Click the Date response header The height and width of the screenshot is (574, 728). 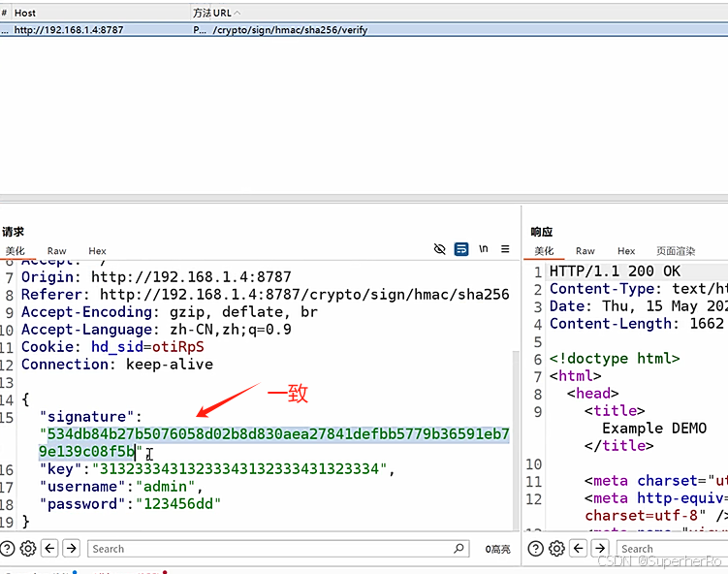[639, 306]
